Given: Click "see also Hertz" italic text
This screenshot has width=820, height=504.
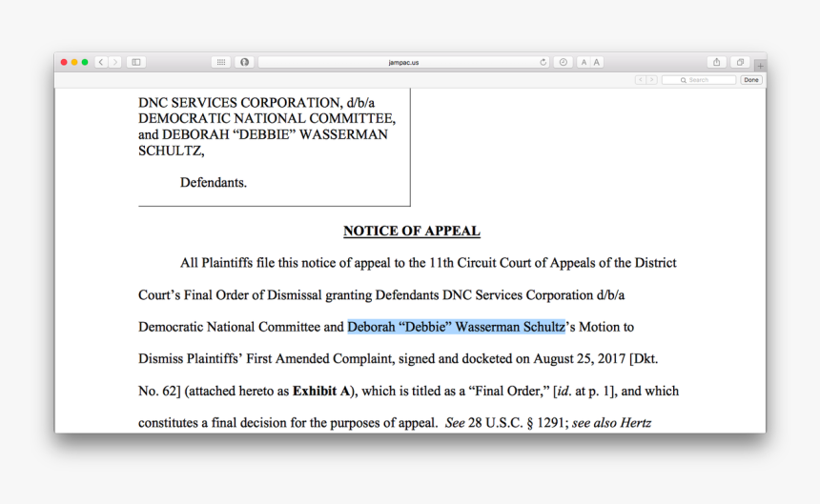Looking at the screenshot, I should (611, 423).
